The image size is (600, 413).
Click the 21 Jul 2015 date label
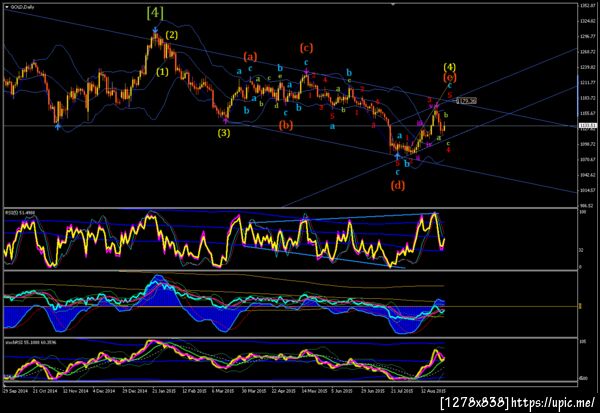click(402, 391)
